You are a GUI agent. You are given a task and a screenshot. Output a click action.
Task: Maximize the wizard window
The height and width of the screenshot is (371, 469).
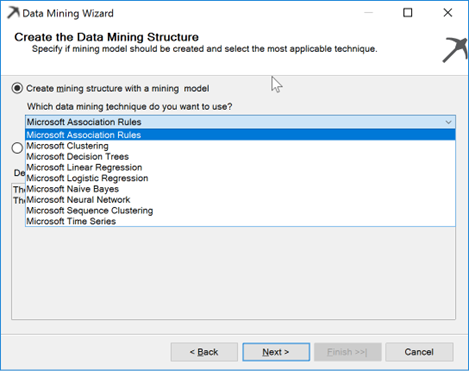point(408,13)
